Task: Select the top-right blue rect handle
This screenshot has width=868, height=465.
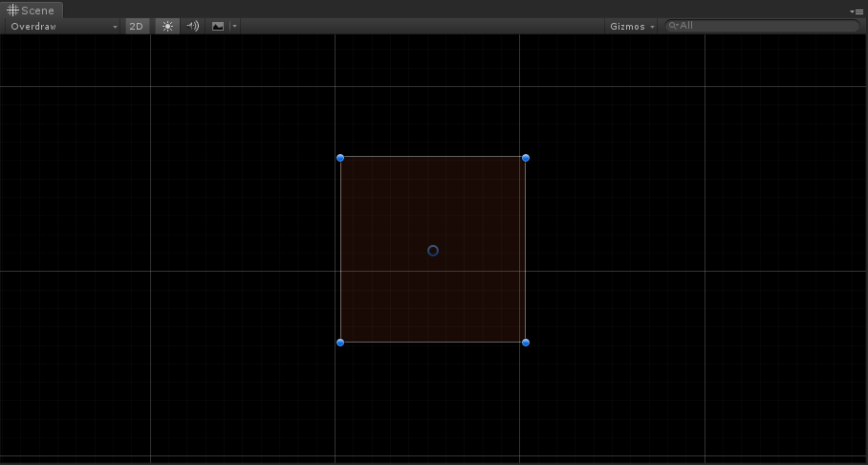Action: (526, 158)
